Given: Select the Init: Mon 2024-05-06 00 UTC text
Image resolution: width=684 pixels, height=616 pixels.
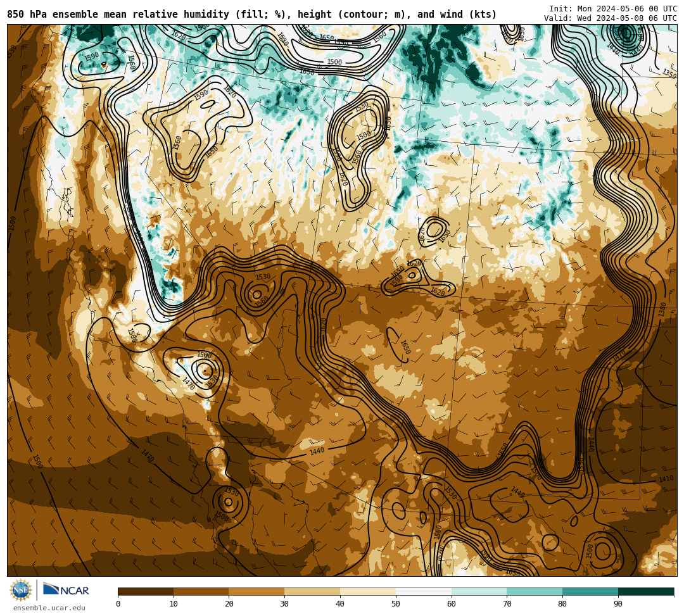Looking at the screenshot, I should point(613,9).
